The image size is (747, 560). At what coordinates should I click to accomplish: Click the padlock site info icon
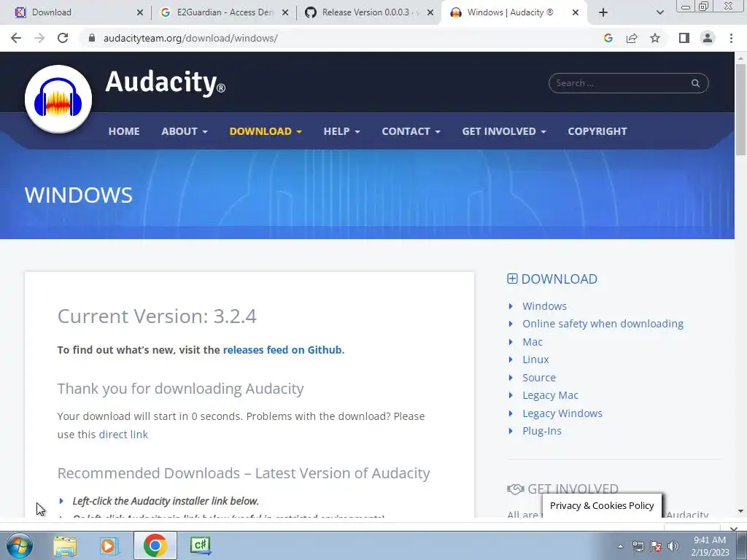pos(92,38)
